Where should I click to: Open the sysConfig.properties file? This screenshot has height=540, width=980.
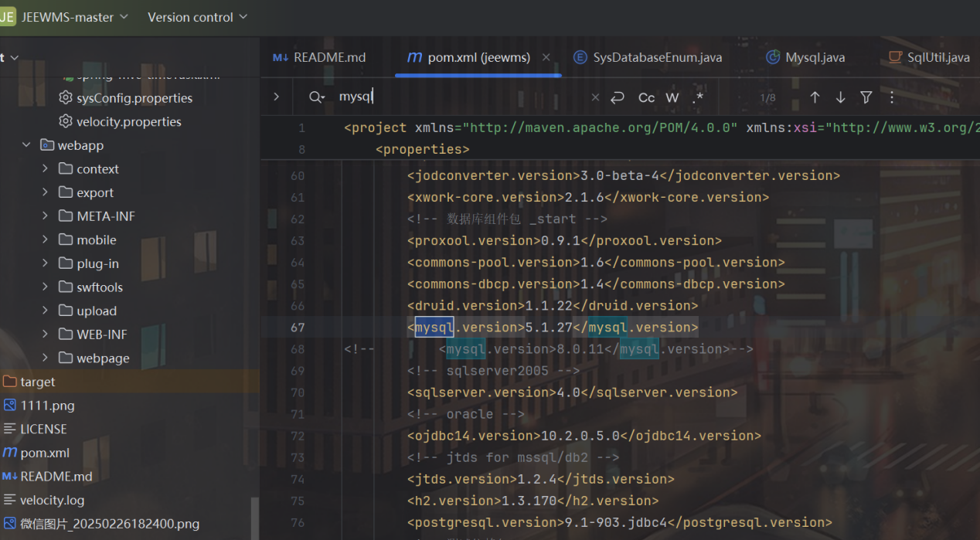[134, 98]
